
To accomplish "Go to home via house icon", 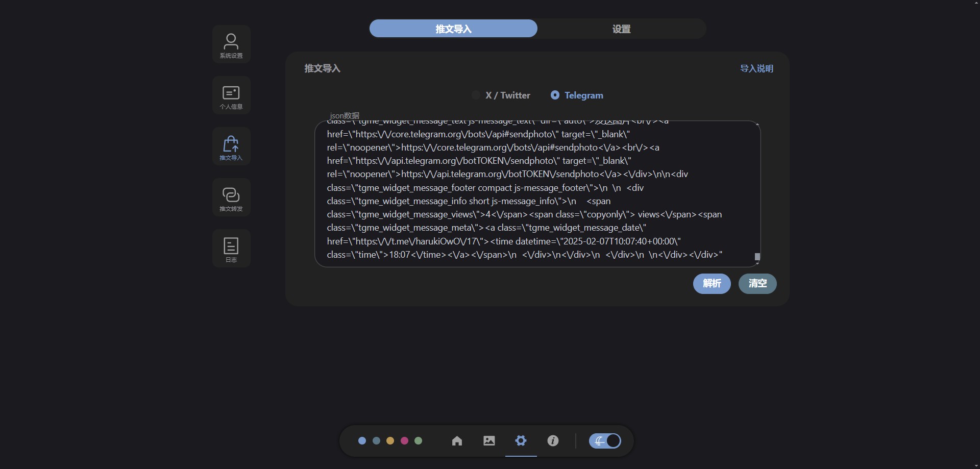I will tap(457, 441).
